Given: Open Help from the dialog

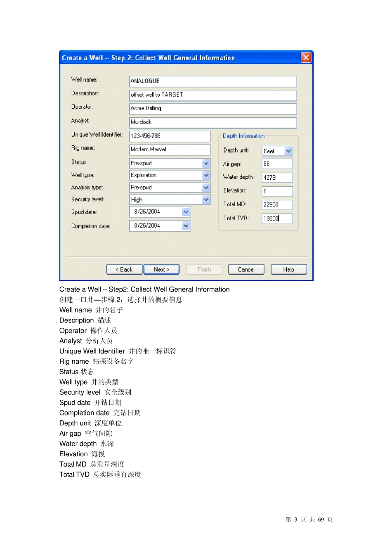Looking at the screenshot, I should tap(288, 269).
